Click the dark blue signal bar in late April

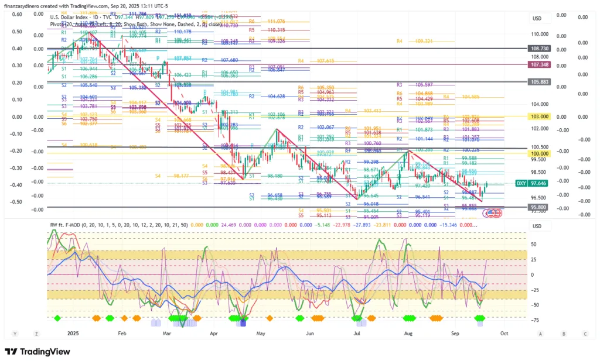(243, 323)
